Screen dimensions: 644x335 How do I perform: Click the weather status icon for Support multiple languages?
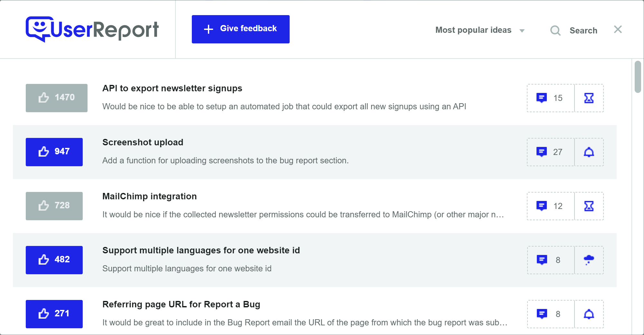(x=589, y=260)
